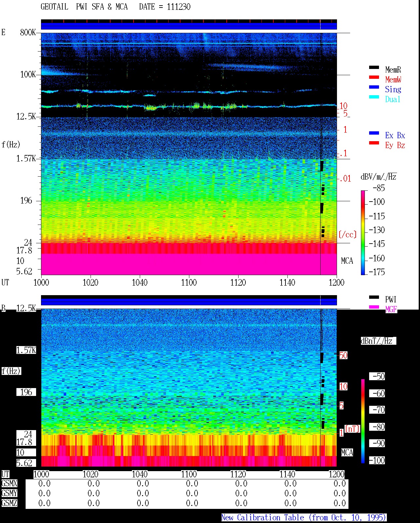Click the -85 color scale value
Image resolution: width=420 pixels, height=523 pixels.
379,188
